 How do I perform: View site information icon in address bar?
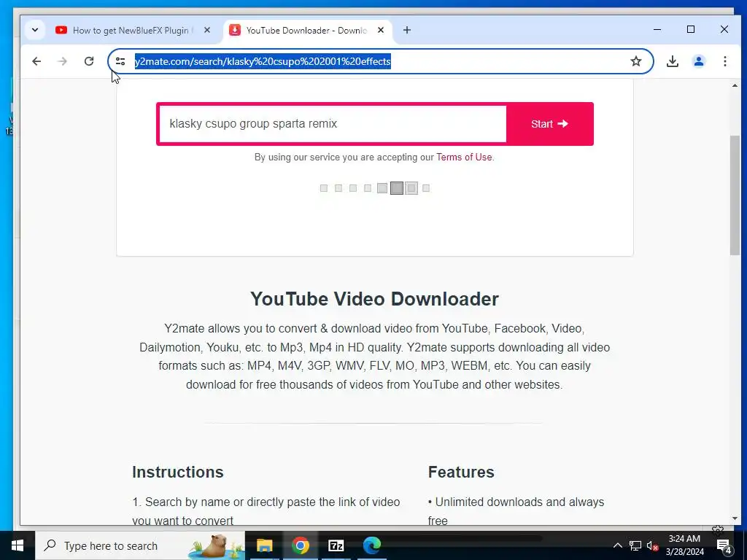120,61
